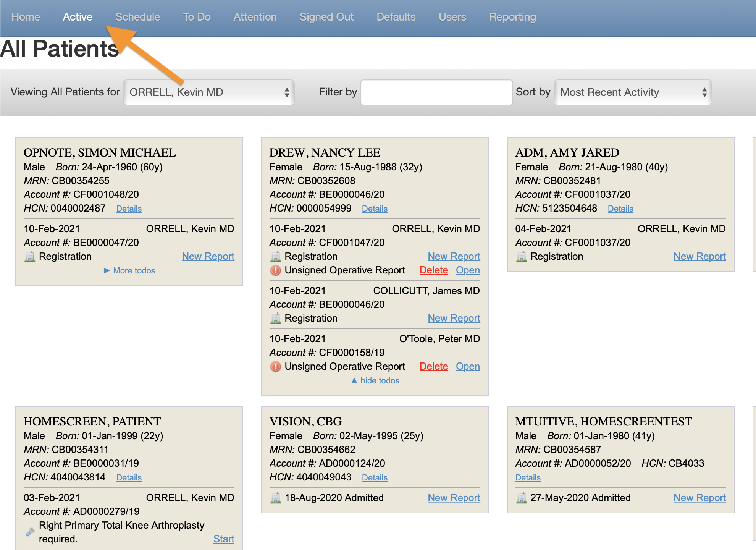This screenshot has width=756, height=550.
Task: Go to the To Do tab
Action: [197, 17]
